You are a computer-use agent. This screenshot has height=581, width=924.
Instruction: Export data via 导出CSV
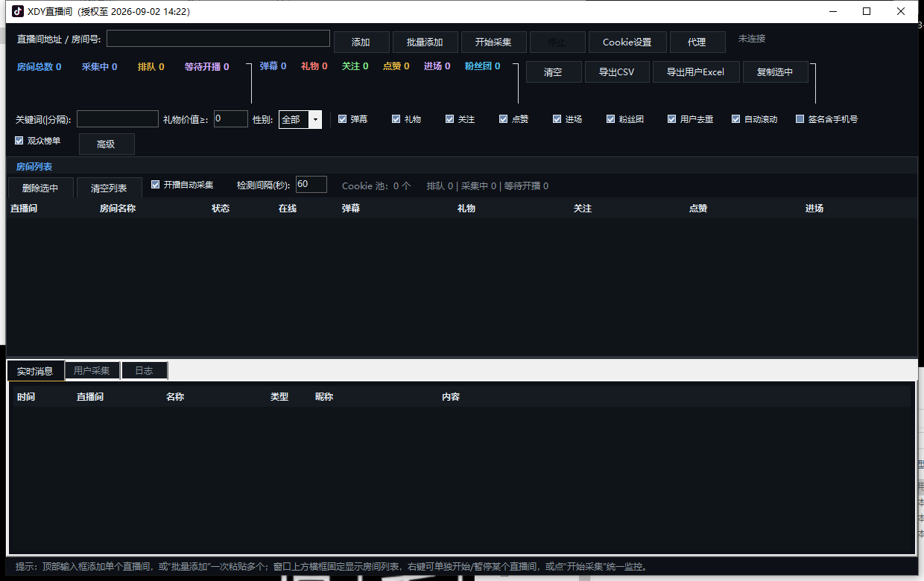(x=616, y=72)
